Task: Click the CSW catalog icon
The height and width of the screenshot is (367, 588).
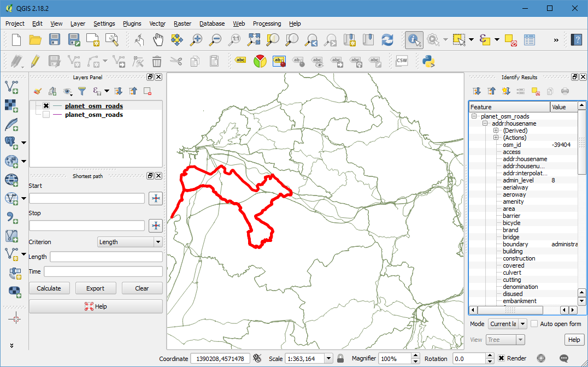Action: tap(402, 61)
